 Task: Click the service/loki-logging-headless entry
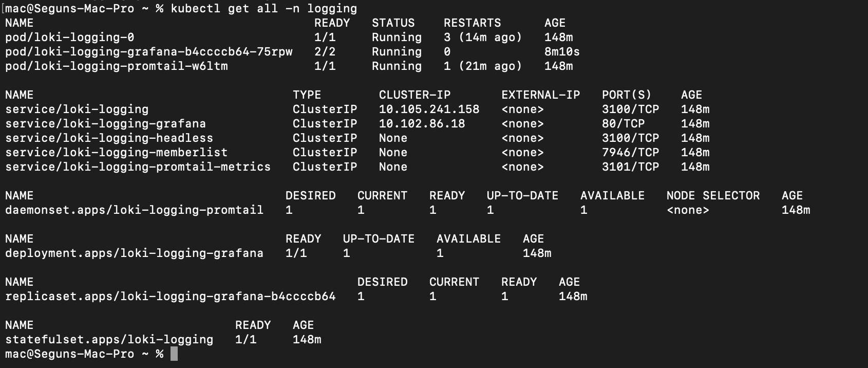[109, 138]
